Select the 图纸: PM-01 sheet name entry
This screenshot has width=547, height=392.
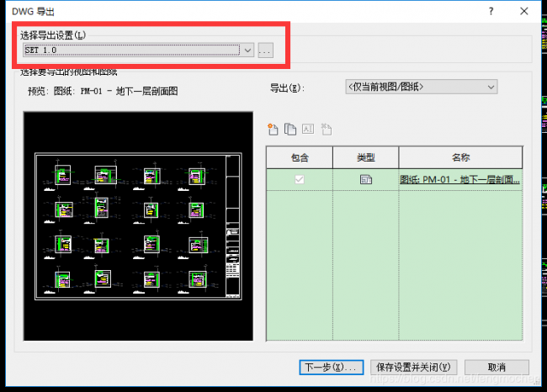pos(459,179)
